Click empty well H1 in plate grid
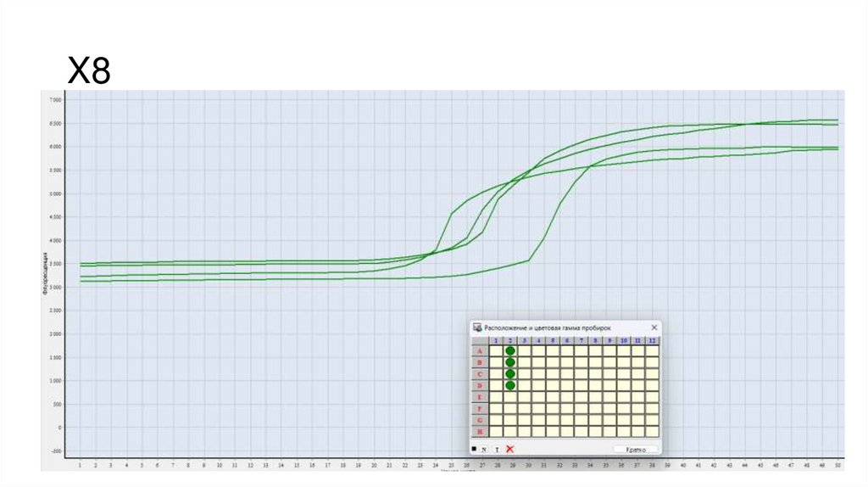This screenshot has width=868, height=487. [496, 432]
